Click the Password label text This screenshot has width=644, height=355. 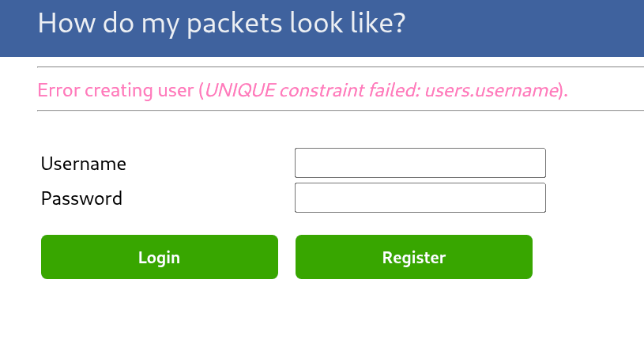tap(81, 198)
